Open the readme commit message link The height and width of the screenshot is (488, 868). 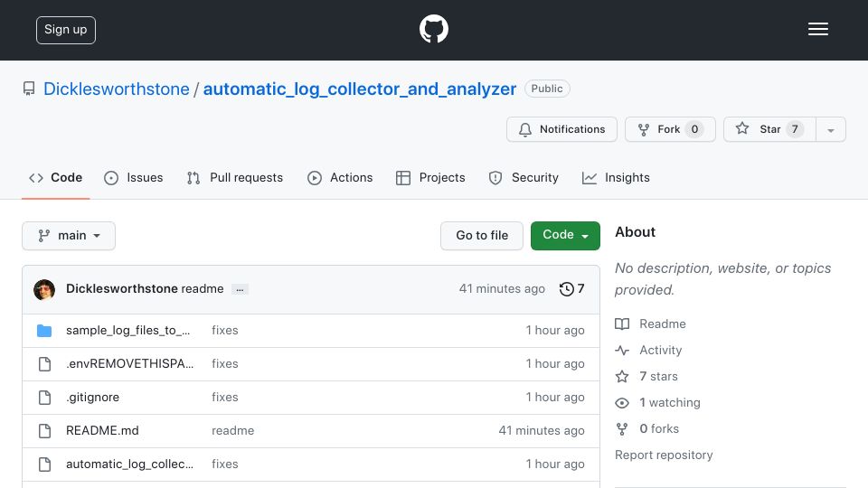(202, 289)
